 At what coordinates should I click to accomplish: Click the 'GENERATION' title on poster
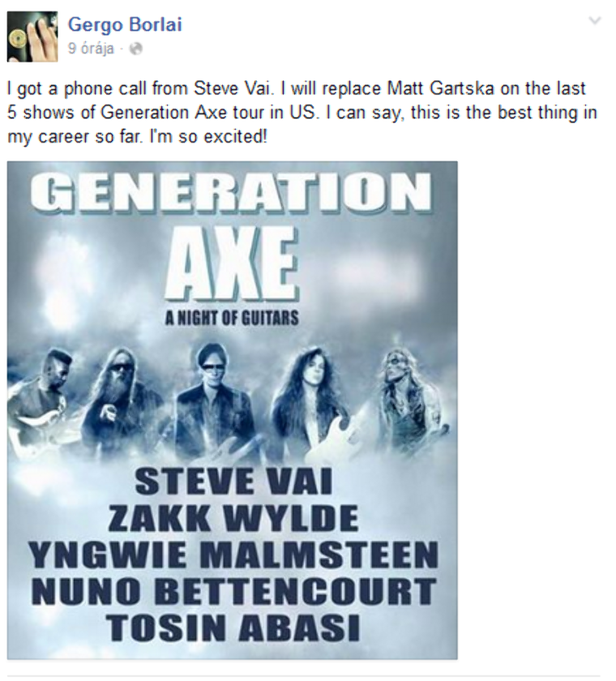(231, 193)
